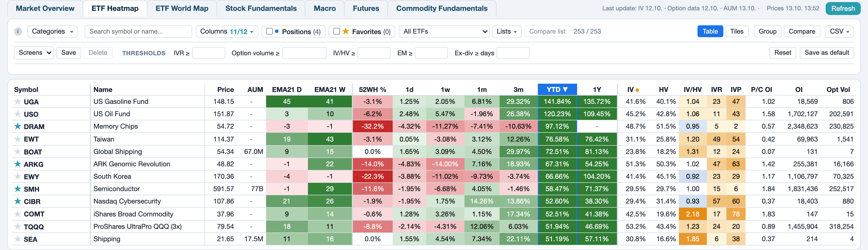Toggle favorite star for TQQQ
868x250 pixels.
tap(18, 226)
